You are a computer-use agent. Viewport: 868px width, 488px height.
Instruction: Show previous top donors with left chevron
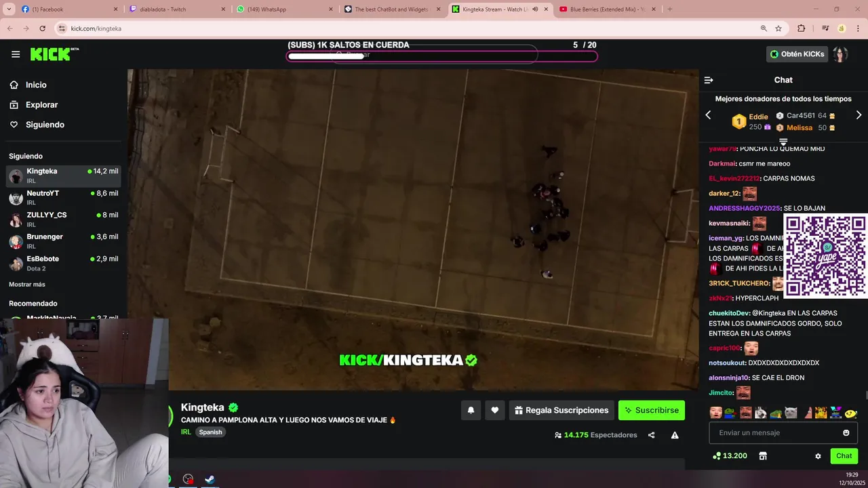coord(708,115)
